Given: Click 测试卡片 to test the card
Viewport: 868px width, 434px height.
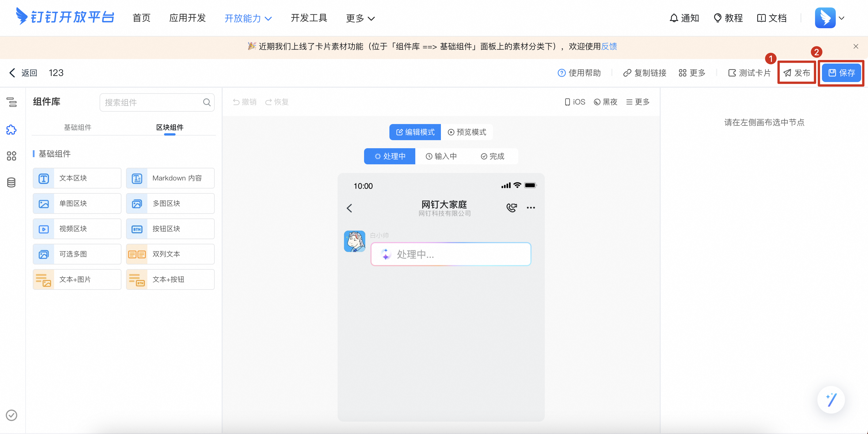Looking at the screenshot, I should pyautogui.click(x=749, y=73).
